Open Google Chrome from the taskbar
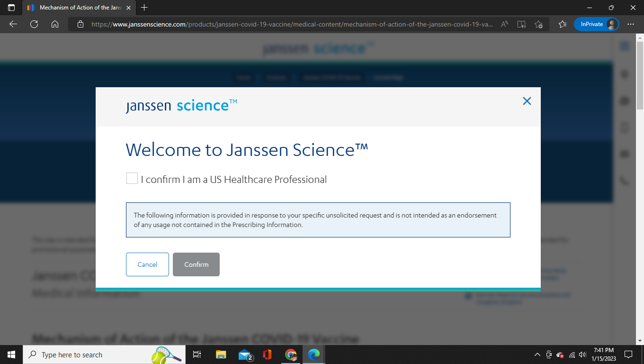Viewport: 644px width, 364px height. click(x=291, y=355)
